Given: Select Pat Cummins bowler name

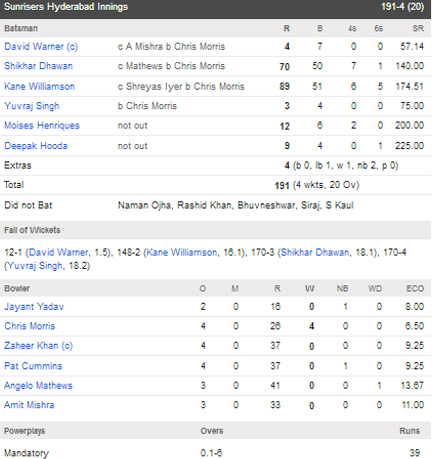Looking at the screenshot, I should [33, 366].
